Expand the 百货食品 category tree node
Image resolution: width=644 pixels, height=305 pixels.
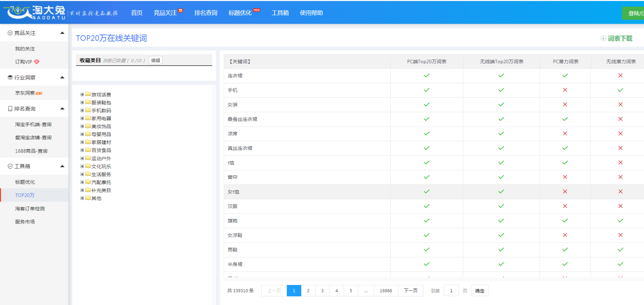(x=82, y=150)
